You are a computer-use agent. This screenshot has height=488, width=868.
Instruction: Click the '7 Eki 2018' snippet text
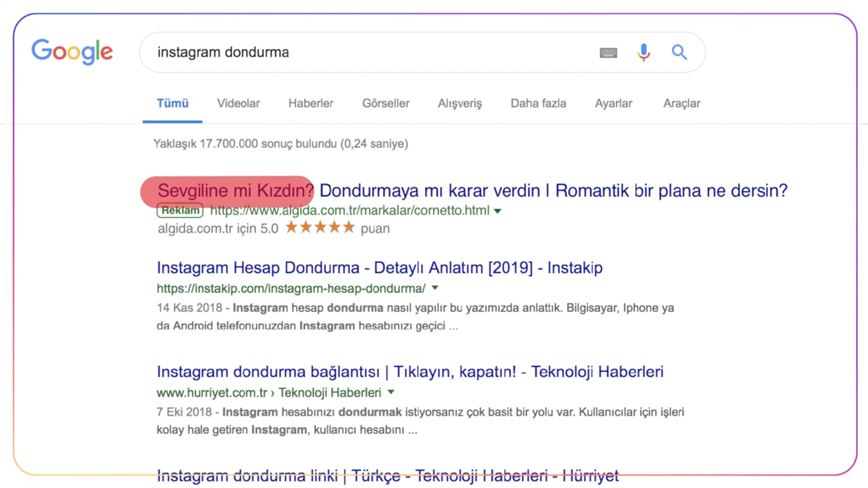pyautogui.click(x=184, y=412)
